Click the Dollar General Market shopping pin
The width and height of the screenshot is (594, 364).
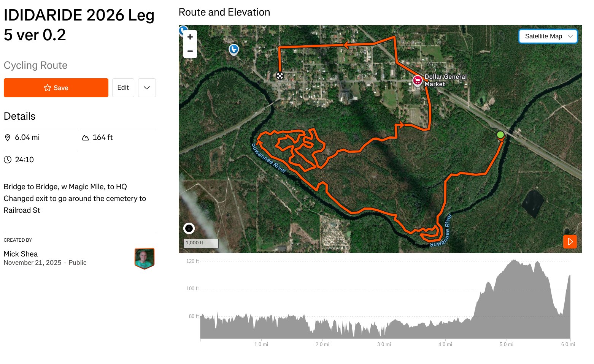(x=418, y=80)
